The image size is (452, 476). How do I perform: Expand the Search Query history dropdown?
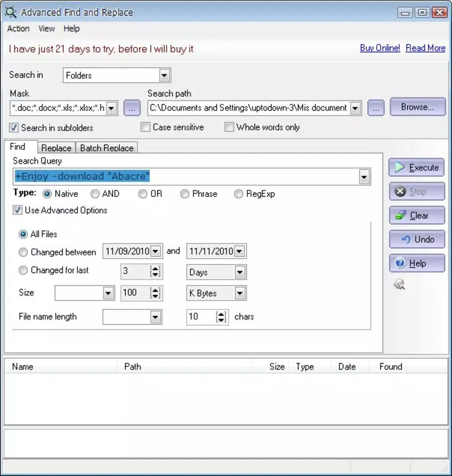[364, 177]
